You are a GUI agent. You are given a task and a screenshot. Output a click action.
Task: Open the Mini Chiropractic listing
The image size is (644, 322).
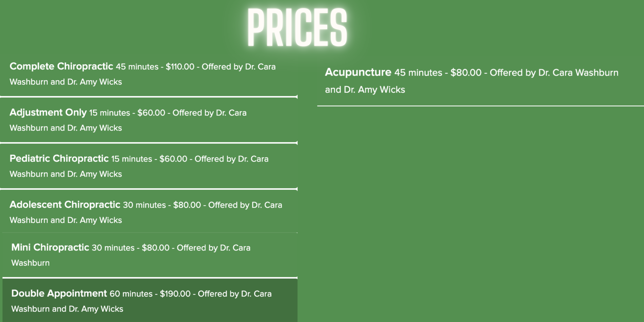click(150, 255)
